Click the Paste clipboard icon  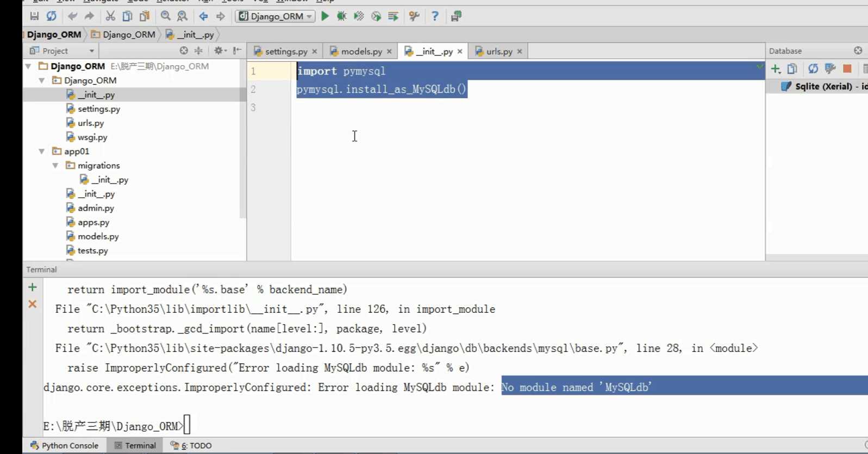145,16
